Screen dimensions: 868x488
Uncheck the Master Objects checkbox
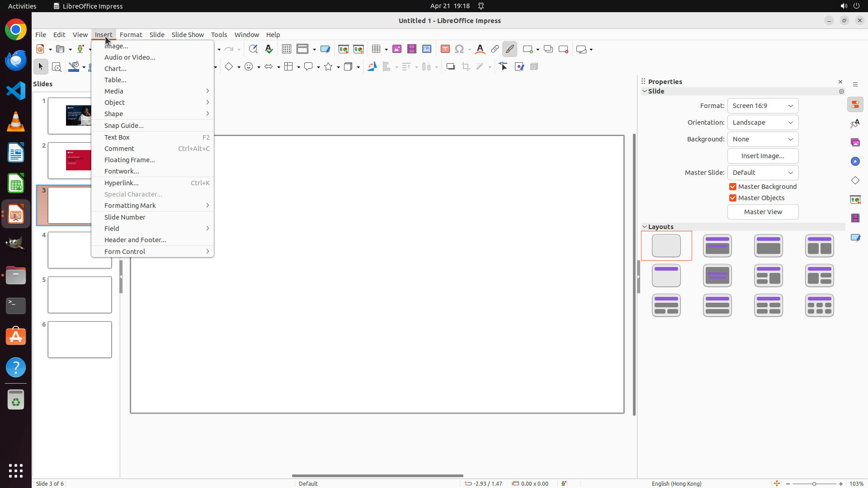coord(733,198)
